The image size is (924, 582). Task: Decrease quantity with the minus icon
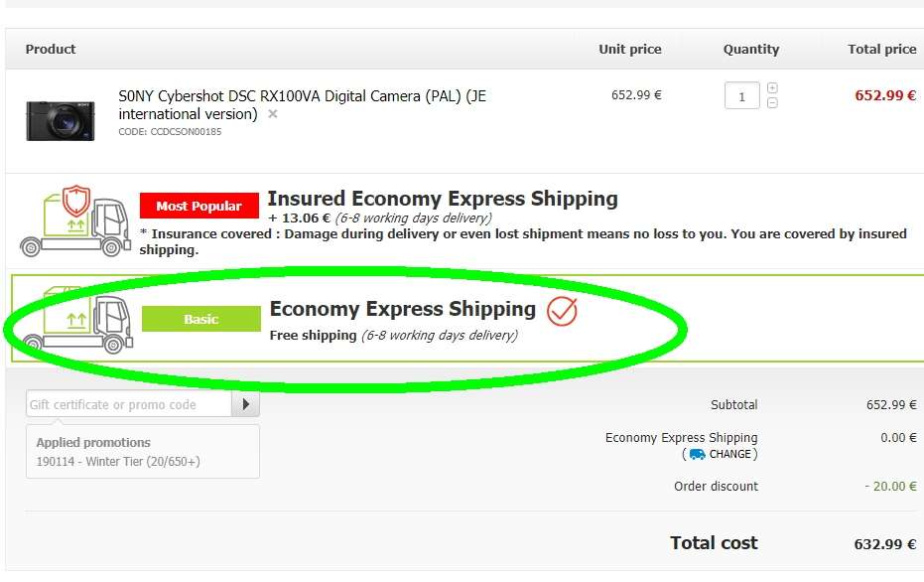(x=772, y=102)
